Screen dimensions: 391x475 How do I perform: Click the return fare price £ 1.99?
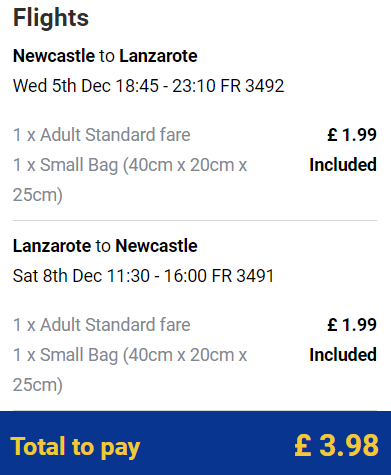coord(352,325)
